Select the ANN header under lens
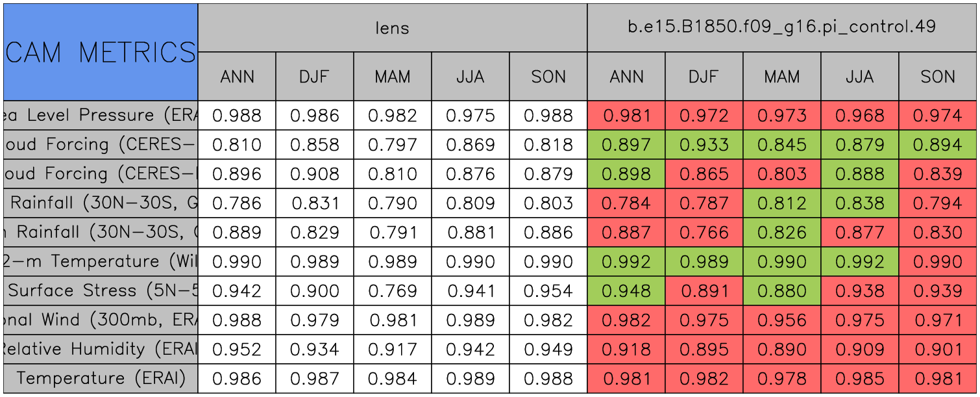This screenshot has width=980, height=397. click(237, 77)
